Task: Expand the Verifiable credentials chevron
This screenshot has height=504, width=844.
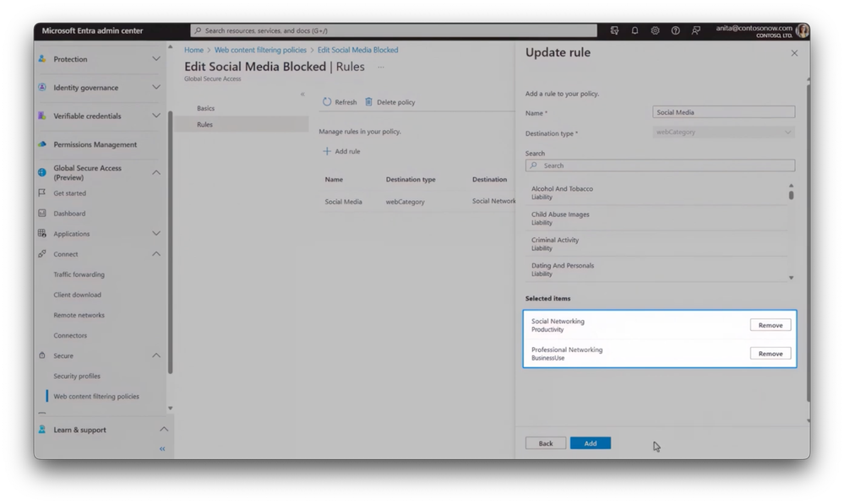Action: tap(156, 116)
